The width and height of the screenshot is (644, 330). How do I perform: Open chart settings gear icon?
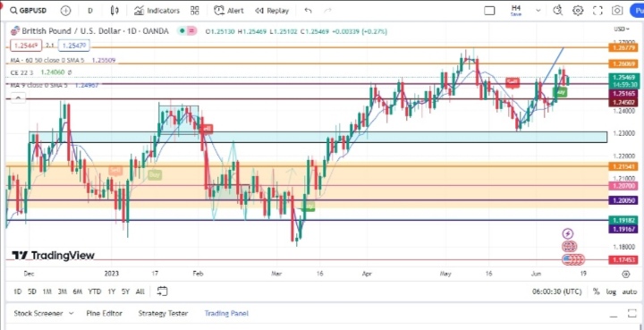pyautogui.click(x=578, y=11)
